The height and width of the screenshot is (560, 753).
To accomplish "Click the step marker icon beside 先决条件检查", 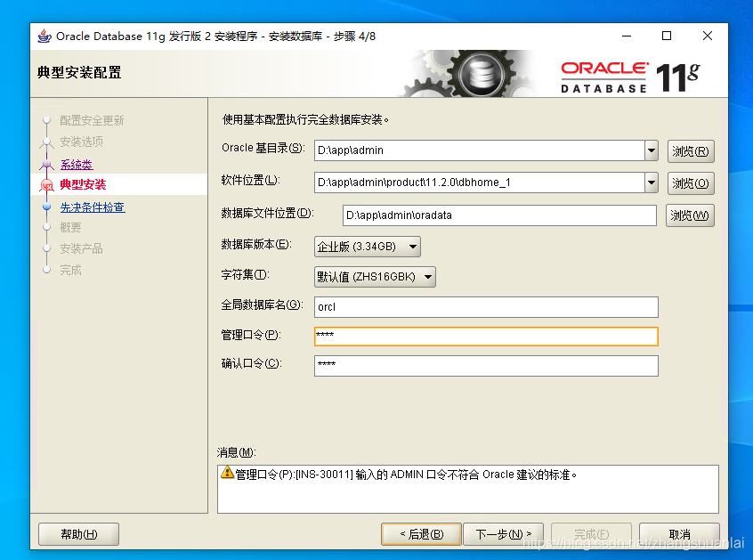I will pyautogui.click(x=46, y=207).
